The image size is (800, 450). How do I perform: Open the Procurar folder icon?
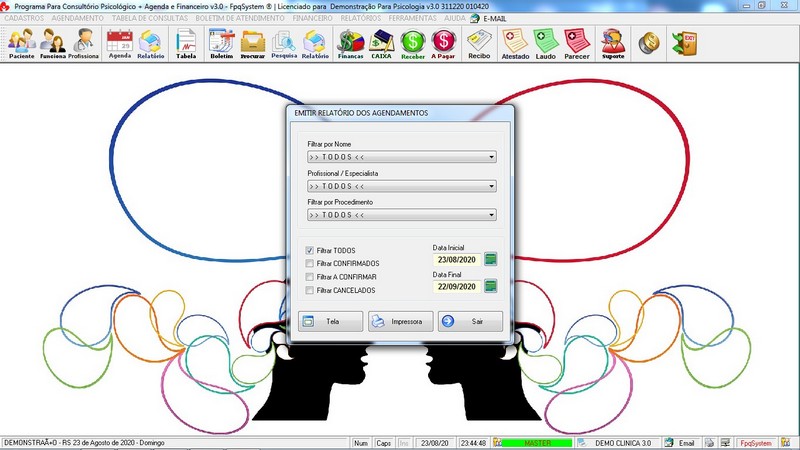[x=253, y=44]
